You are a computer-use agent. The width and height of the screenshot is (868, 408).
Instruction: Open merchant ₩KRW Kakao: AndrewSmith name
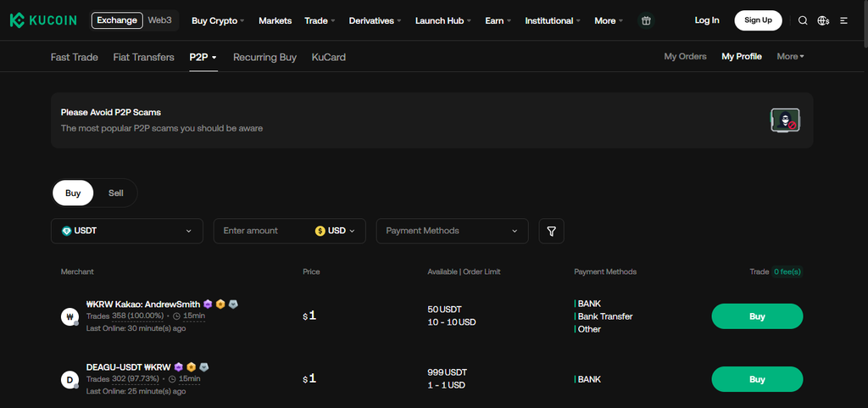coord(143,304)
